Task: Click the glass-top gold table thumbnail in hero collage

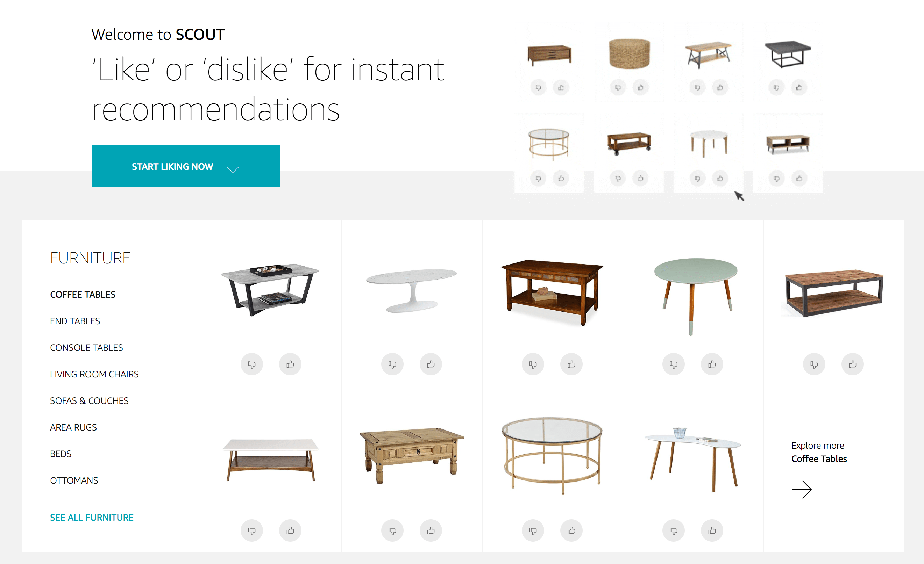Action: pyautogui.click(x=549, y=144)
